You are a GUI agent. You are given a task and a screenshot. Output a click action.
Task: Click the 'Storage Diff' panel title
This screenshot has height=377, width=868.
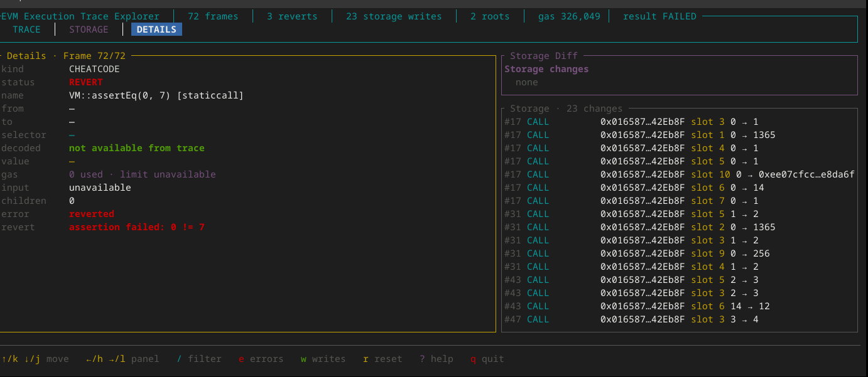point(544,56)
